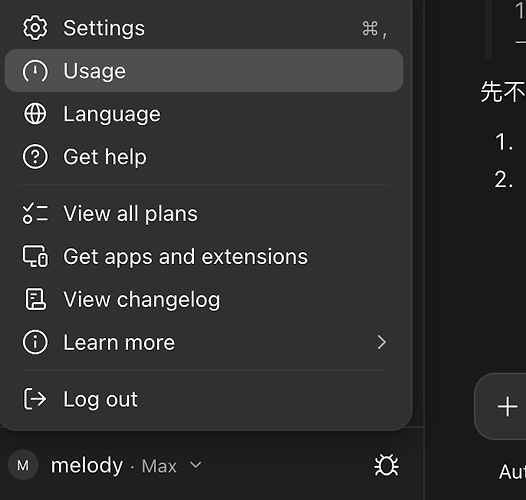Select Log out text
The width and height of the screenshot is (526, 500).
[x=100, y=399]
